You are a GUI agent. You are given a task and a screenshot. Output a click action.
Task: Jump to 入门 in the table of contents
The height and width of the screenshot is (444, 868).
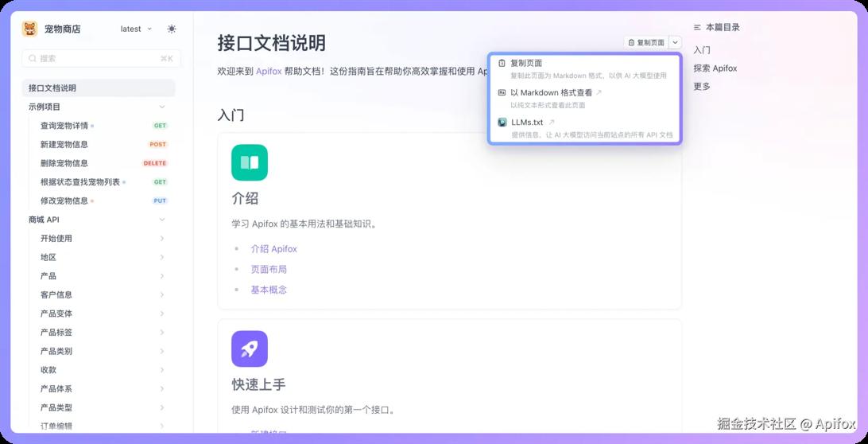point(702,50)
